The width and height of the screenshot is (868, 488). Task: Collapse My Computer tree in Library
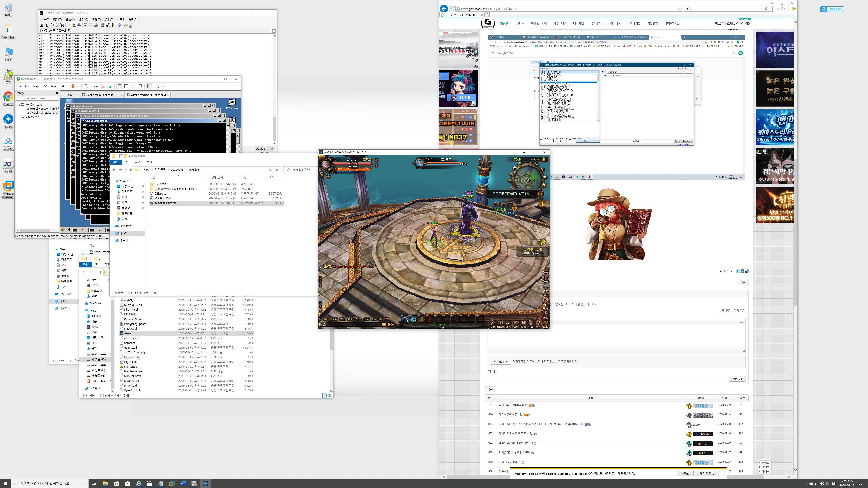coord(19,105)
